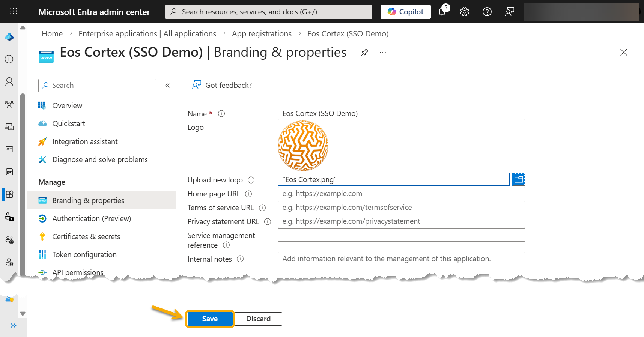Focus the Terms of service URL field
644x337 pixels.
[401, 208]
